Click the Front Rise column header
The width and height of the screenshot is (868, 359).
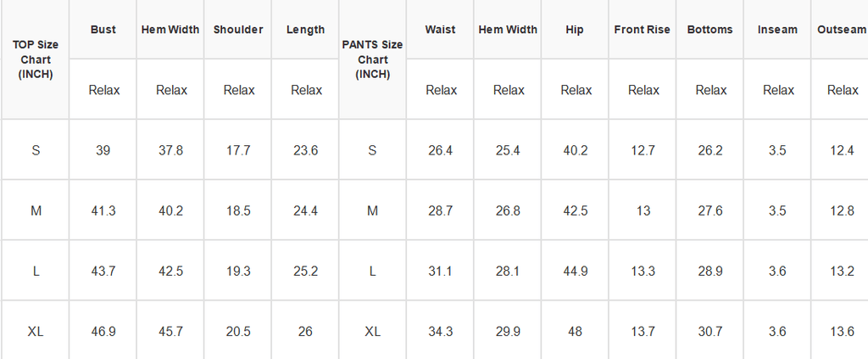click(643, 30)
